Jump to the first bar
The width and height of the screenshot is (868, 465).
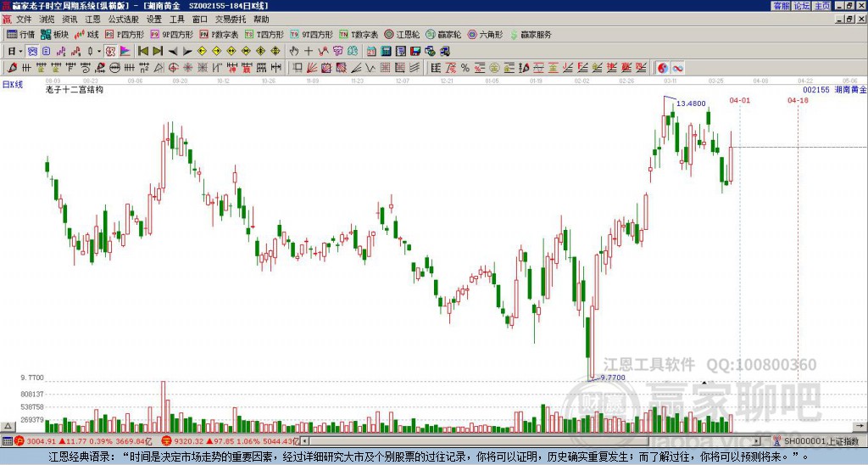point(142,51)
